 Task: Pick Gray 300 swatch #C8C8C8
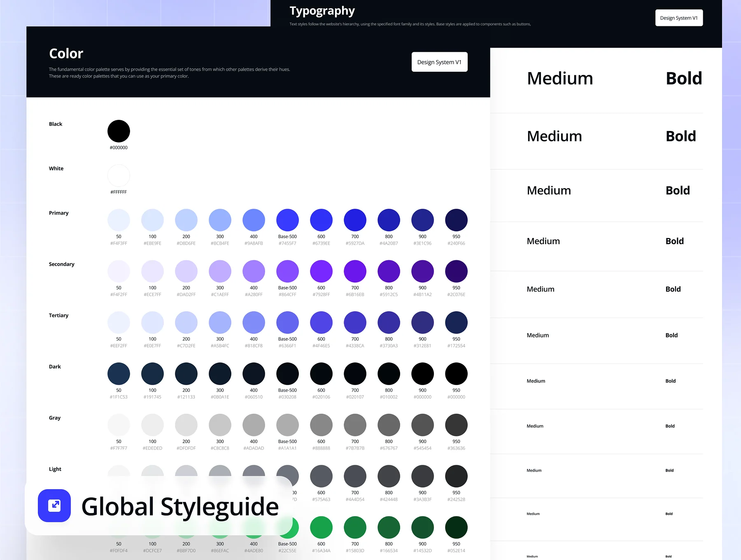click(x=220, y=425)
